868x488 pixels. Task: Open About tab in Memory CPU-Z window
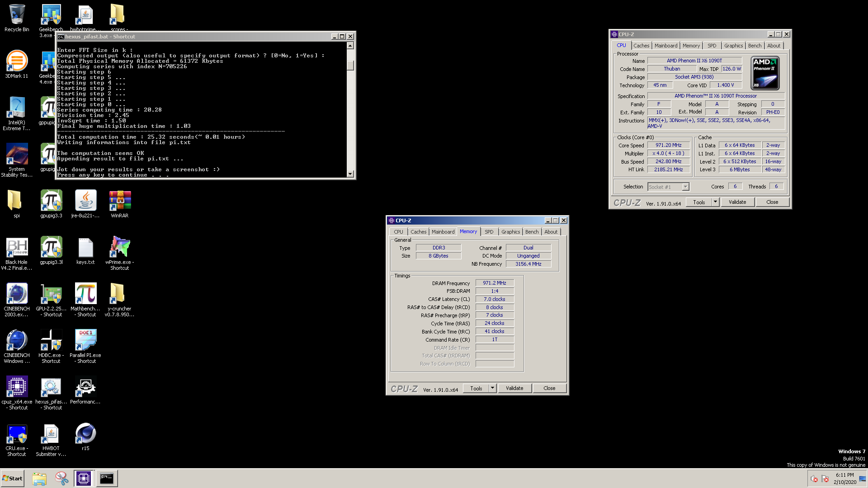(x=551, y=232)
